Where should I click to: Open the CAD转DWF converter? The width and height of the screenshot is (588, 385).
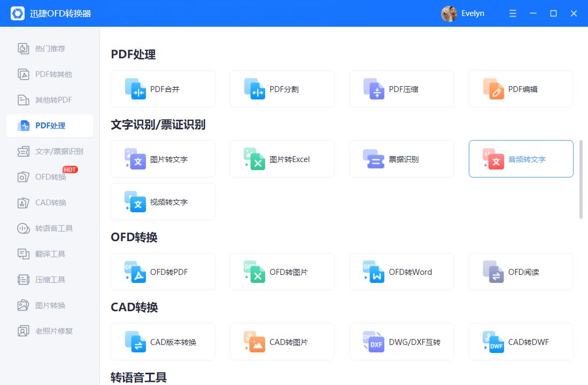(x=521, y=342)
